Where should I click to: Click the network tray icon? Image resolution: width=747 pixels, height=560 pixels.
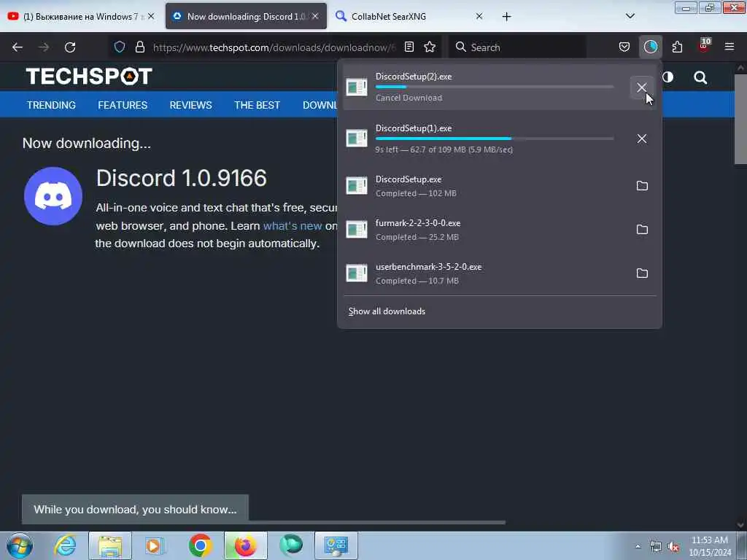click(656, 547)
